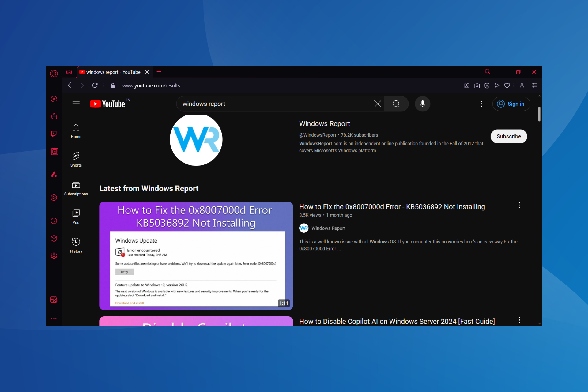Open YouTube History in mini guide
Viewport: 588px width, 392px height.
coord(76,246)
